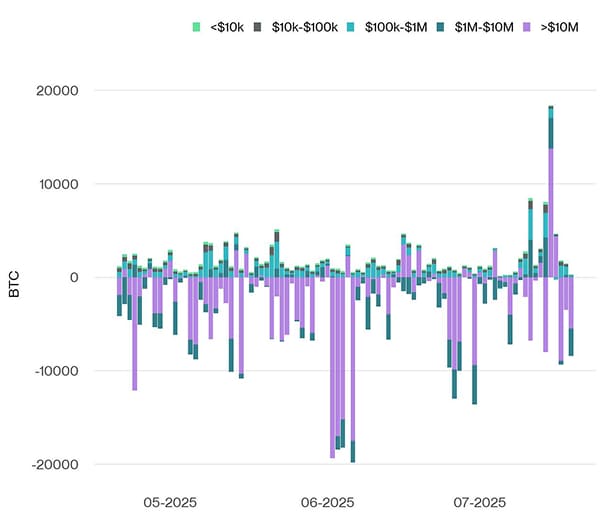Click the grey $10k-$100k legend swatch
The height and width of the screenshot is (523, 610).
coord(258,27)
